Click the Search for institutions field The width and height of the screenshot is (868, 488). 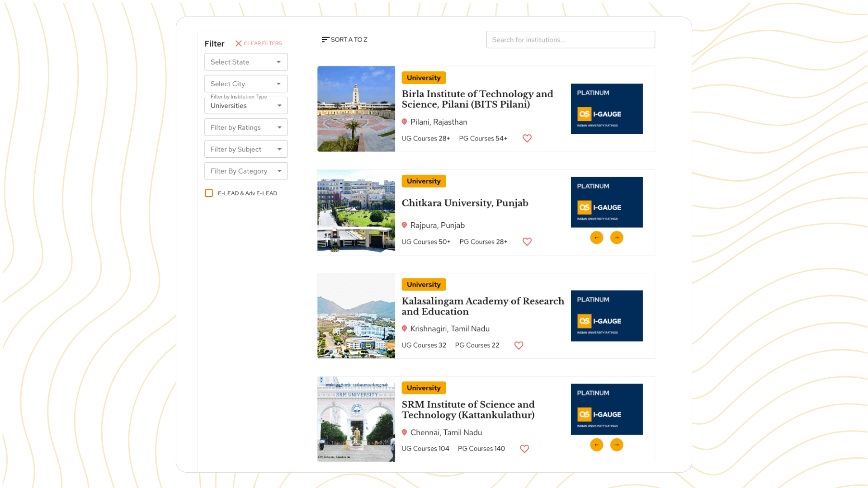[x=570, y=40]
